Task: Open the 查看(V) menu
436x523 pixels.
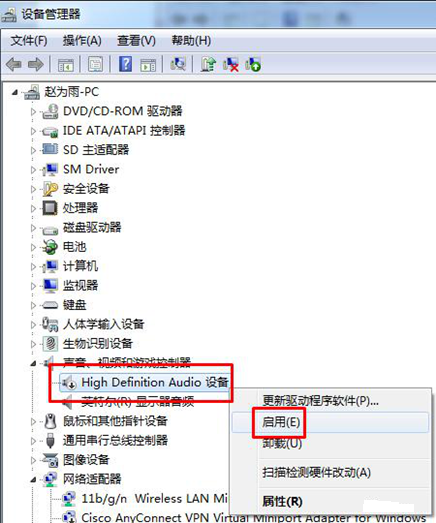Action: pyautogui.click(x=136, y=41)
